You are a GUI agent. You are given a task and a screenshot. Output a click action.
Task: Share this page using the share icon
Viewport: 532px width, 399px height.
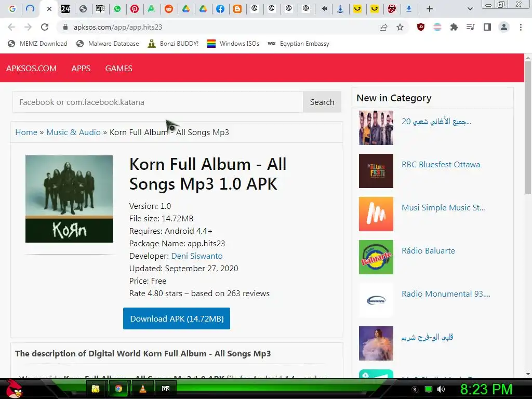pyautogui.click(x=383, y=27)
